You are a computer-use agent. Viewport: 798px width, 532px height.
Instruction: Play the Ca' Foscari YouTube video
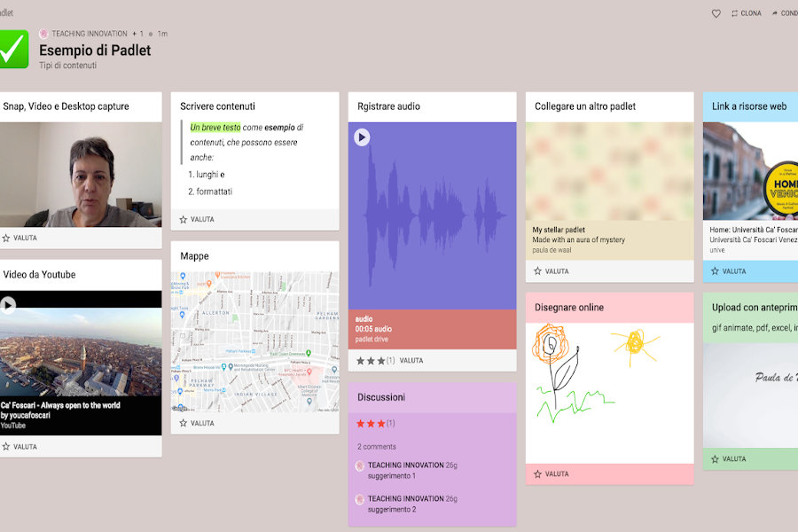(x=8, y=305)
